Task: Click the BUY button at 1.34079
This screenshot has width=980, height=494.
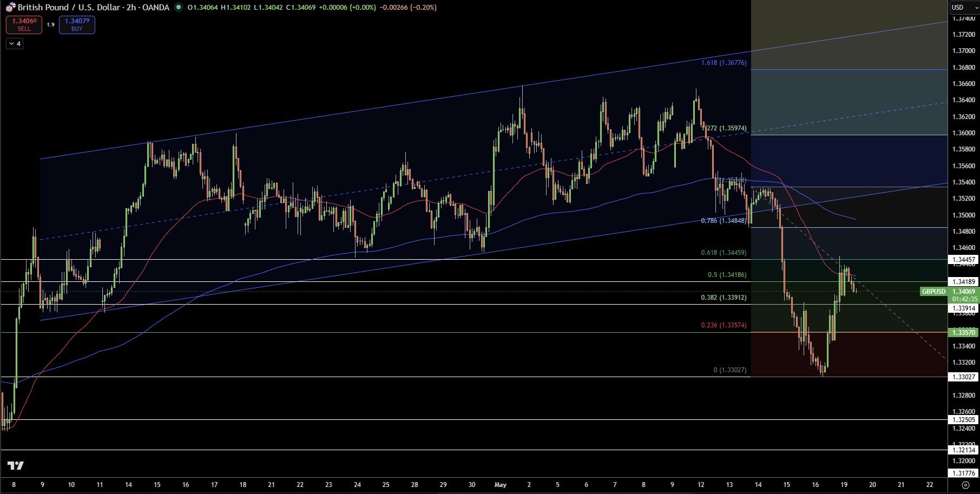Action: coord(77,25)
